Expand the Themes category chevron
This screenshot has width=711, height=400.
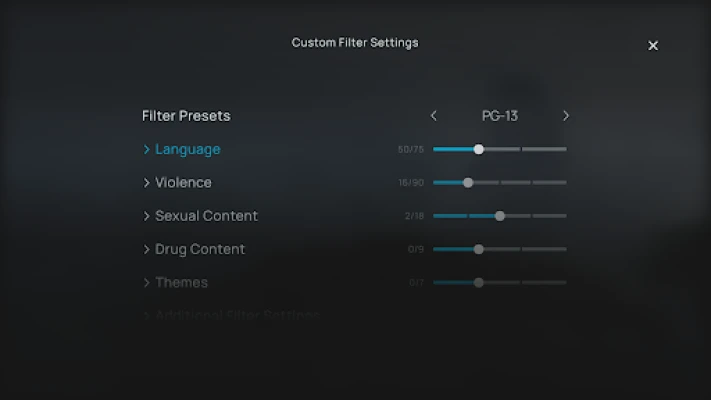pos(146,283)
